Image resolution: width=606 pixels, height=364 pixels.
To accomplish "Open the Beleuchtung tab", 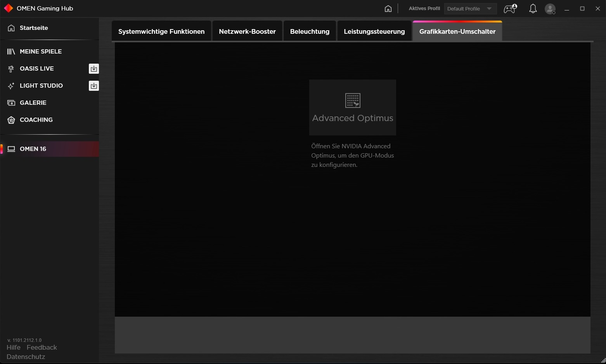I will point(310,31).
